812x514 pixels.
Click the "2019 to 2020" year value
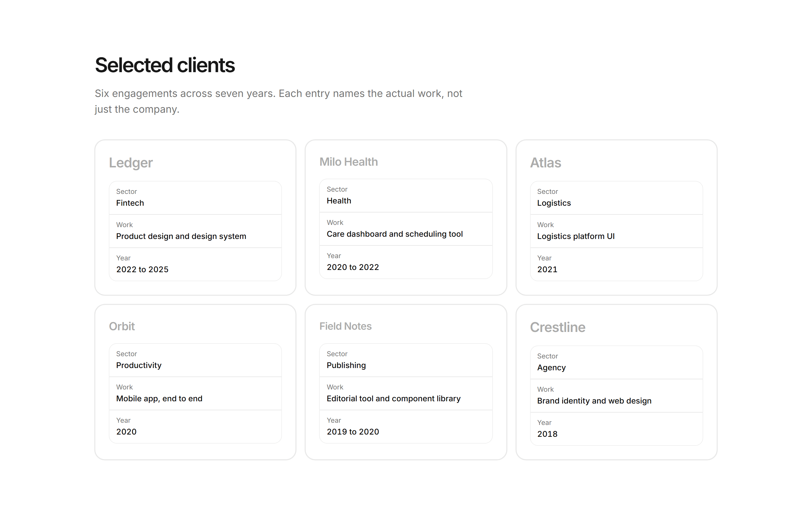(353, 432)
